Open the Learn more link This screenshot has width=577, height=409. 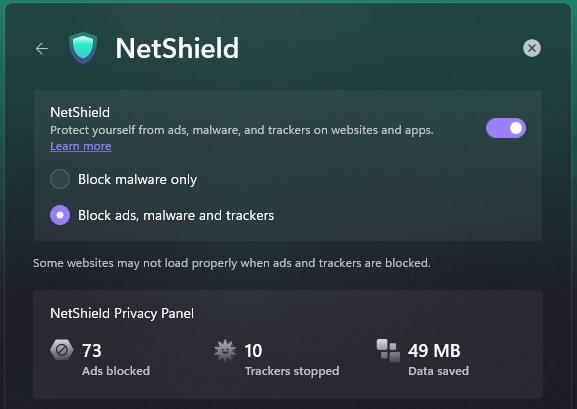point(81,146)
